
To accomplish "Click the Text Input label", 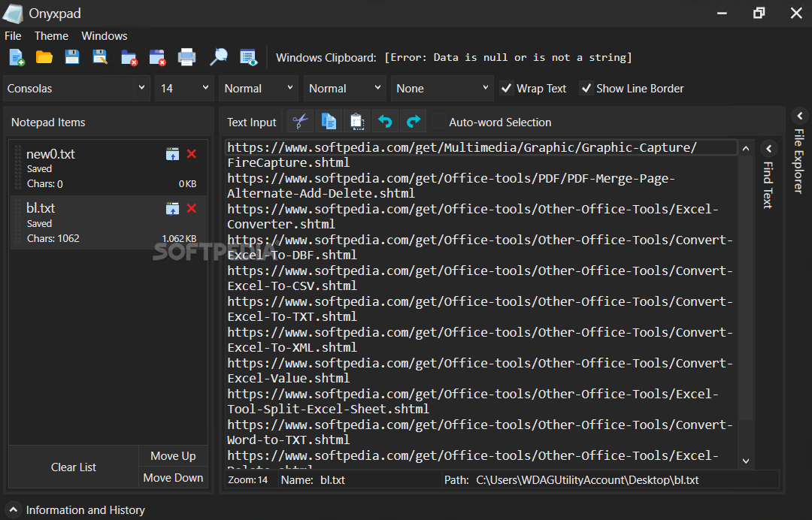I will pos(252,122).
